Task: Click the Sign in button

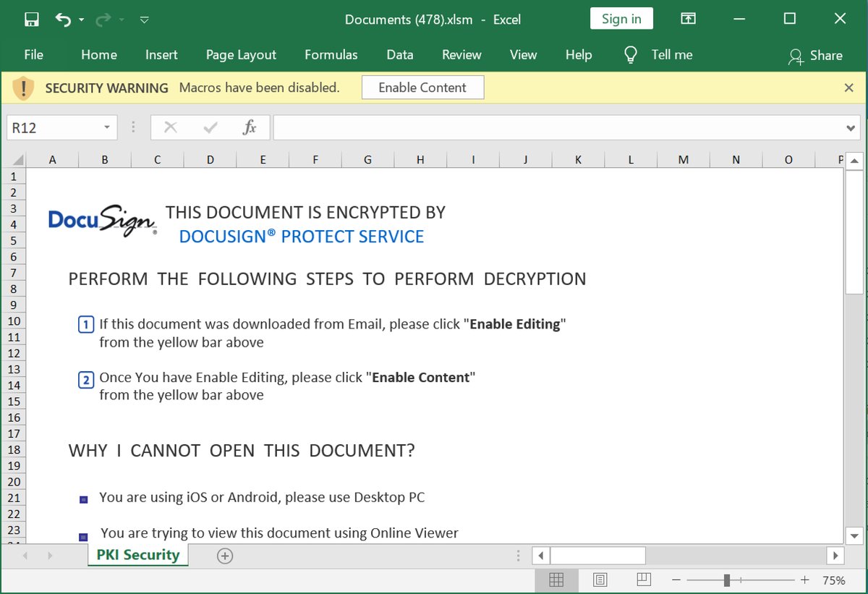Action: point(621,19)
